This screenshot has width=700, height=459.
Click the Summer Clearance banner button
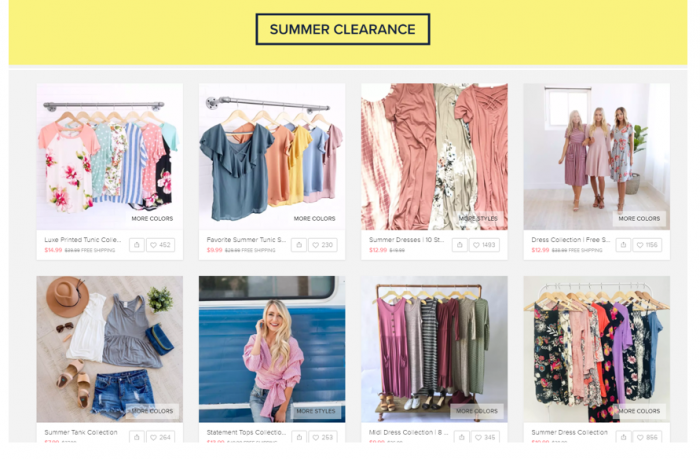[342, 29]
